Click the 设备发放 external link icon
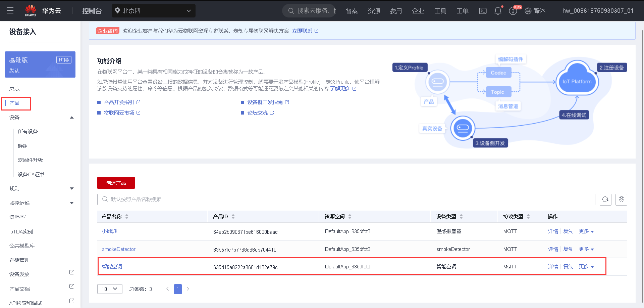 [x=71, y=272]
